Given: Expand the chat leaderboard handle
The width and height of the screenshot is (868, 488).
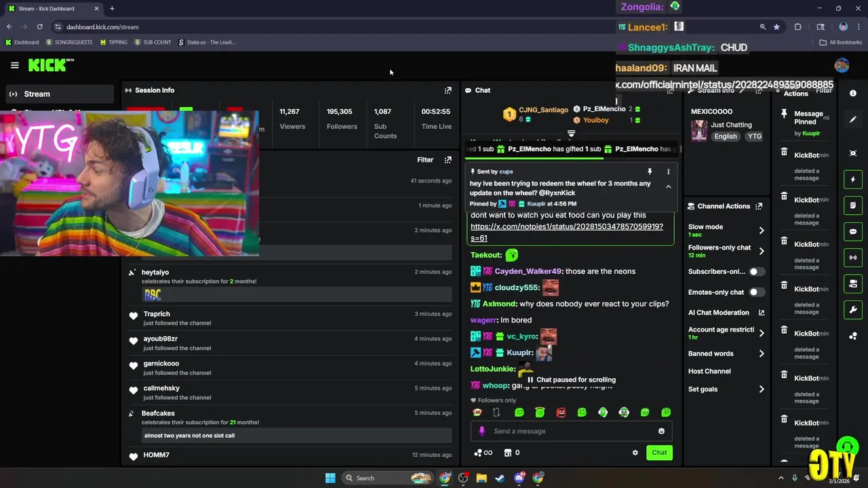Looking at the screenshot, I should (x=571, y=134).
